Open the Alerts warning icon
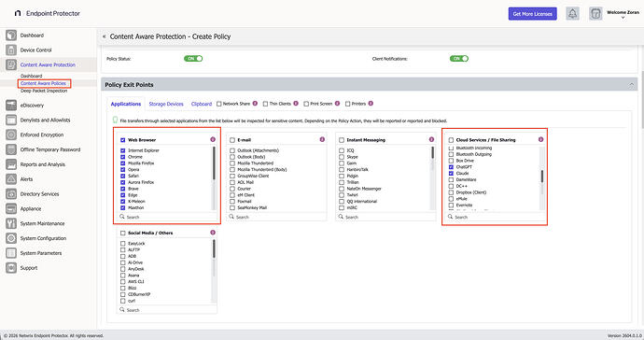Viewport: 644px width, 340px height. 11,178
